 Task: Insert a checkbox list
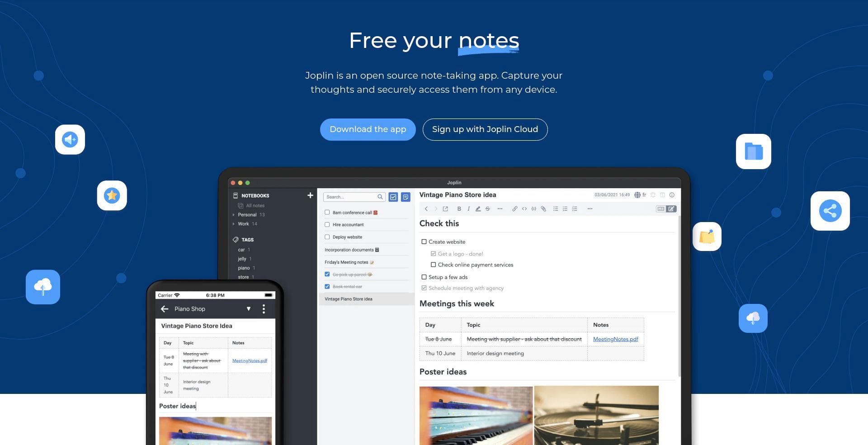point(575,209)
